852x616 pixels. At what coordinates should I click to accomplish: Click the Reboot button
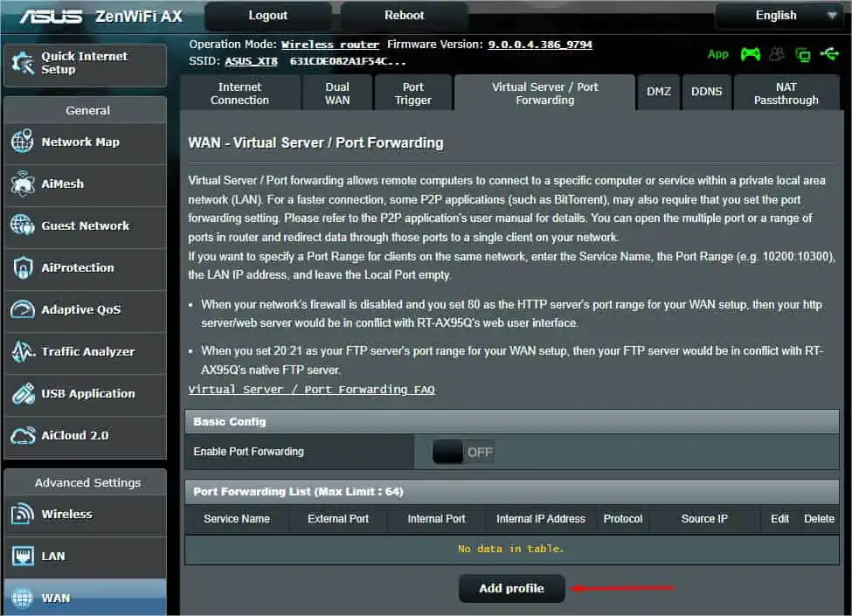[405, 16]
